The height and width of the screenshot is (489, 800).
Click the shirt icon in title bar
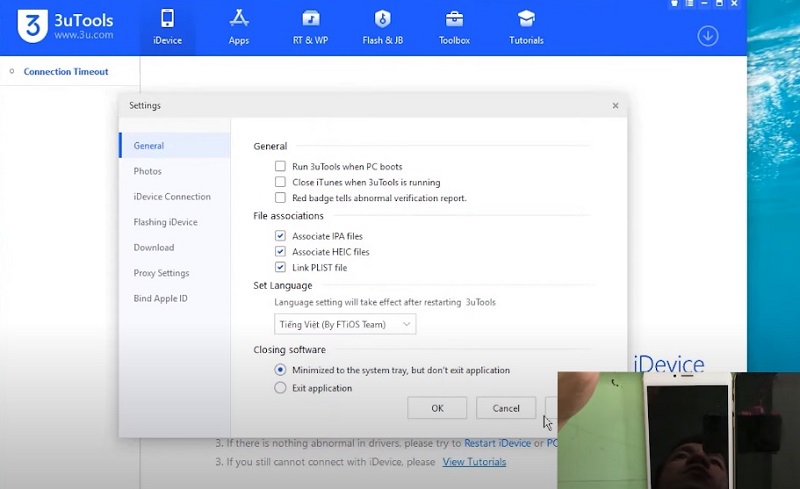point(674,3)
